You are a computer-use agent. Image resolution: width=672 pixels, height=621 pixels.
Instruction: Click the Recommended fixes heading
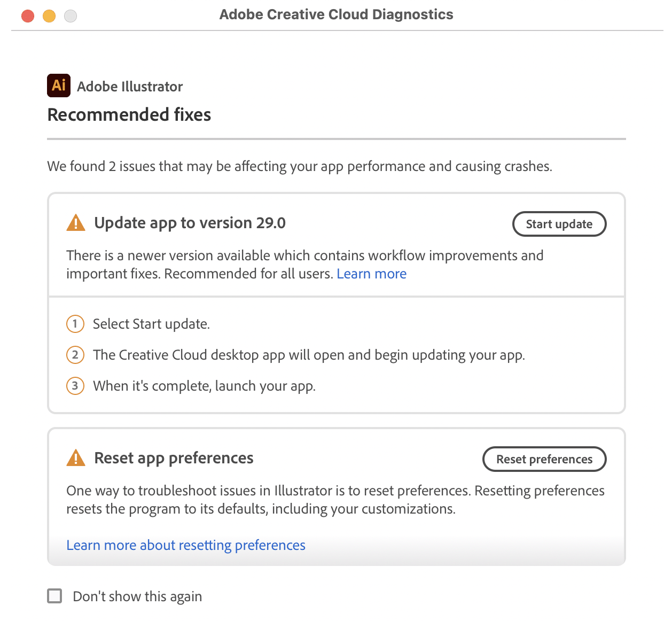[x=129, y=114]
